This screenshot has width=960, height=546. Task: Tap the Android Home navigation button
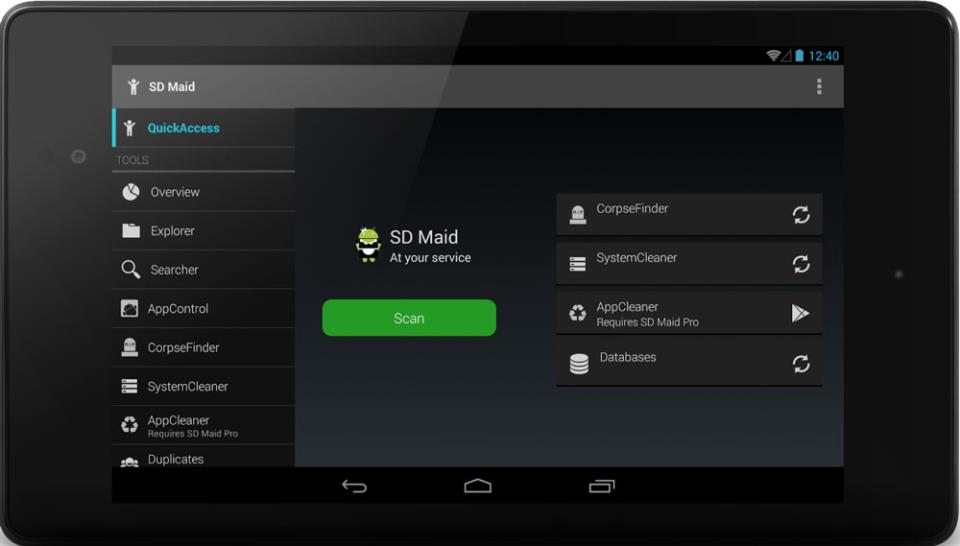[478, 486]
